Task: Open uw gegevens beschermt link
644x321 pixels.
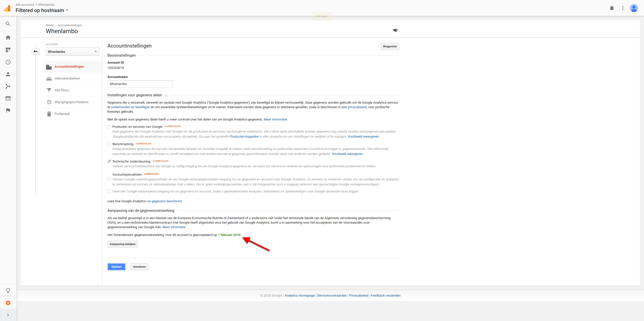Action: [x=164, y=201]
